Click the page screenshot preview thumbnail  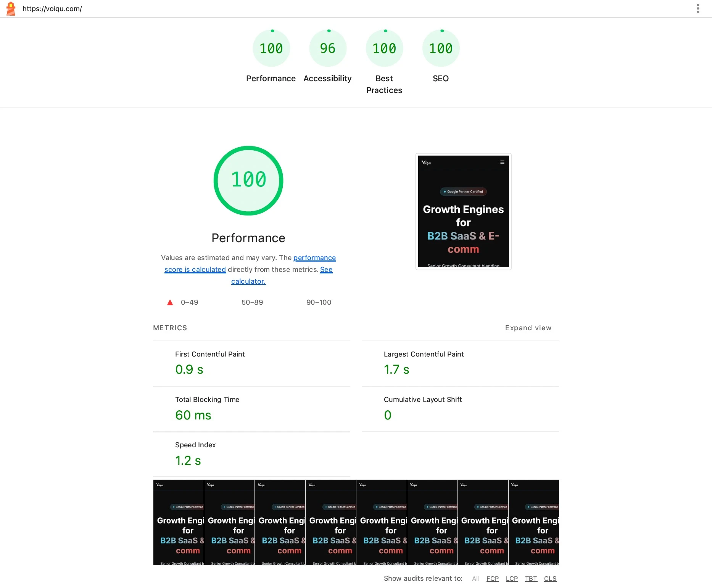coord(463,212)
